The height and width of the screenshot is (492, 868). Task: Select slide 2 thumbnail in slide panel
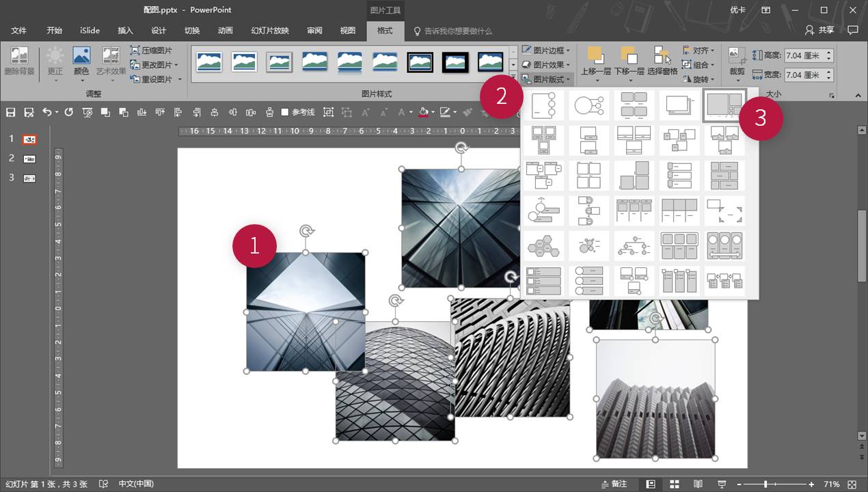tap(29, 159)
